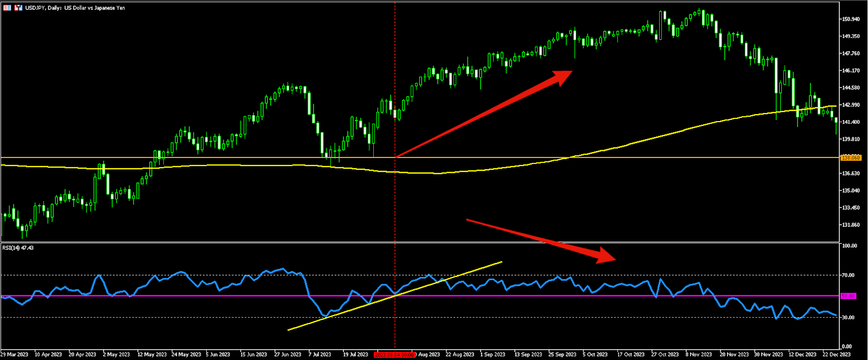Image resolution: width=868 pixels, height=360 pixels.
Task: Click the 22 Dec 2023 date label
Action: coord(837,355)
